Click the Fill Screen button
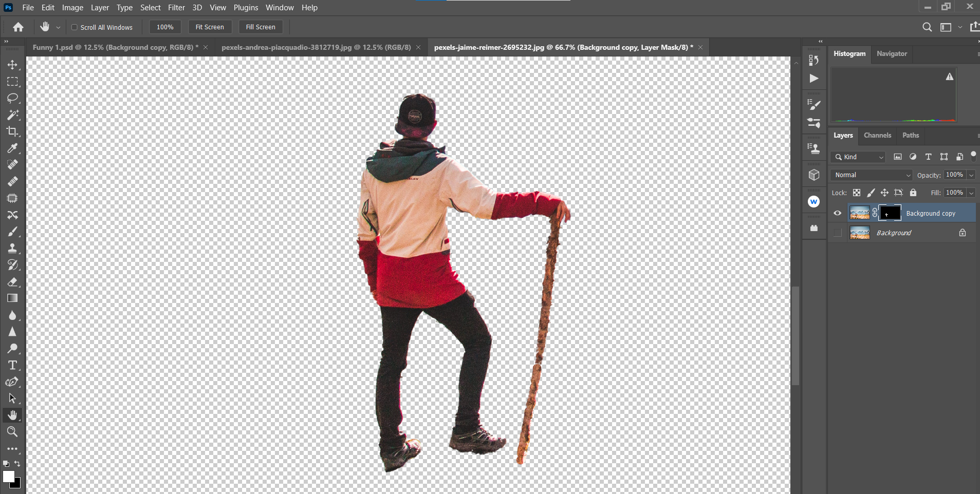Screen dimensions: 980x494 [261, 27]
